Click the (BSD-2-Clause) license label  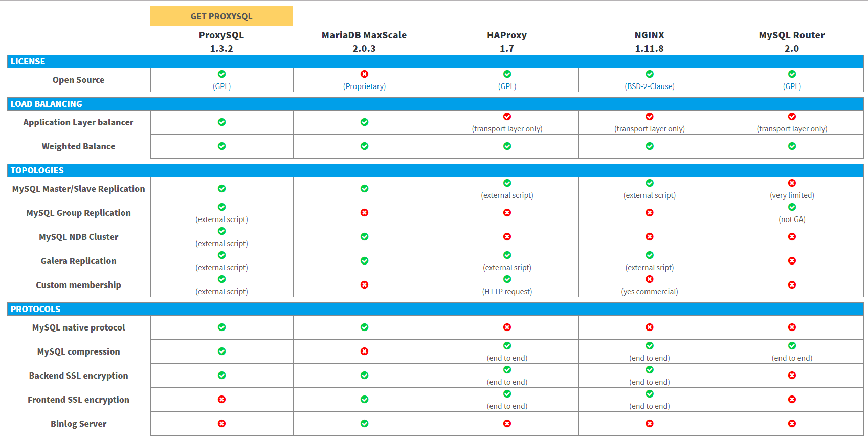click(x=650, y=86)
